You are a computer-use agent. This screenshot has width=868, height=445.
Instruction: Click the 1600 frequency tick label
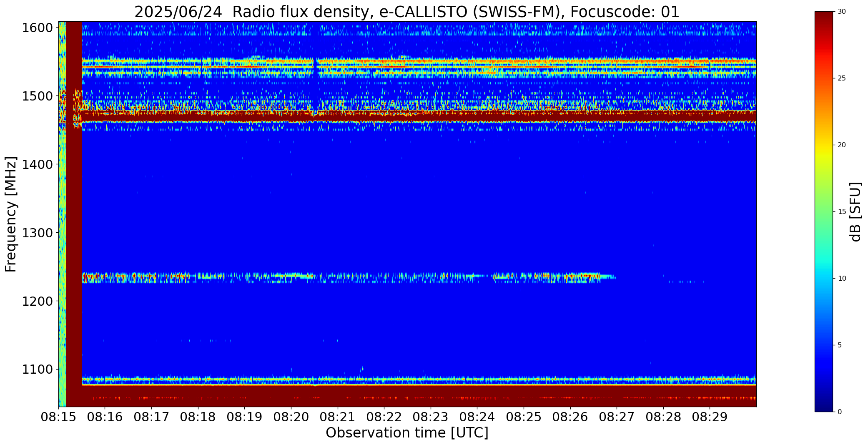pyautogui.click(x=38, y=28)
